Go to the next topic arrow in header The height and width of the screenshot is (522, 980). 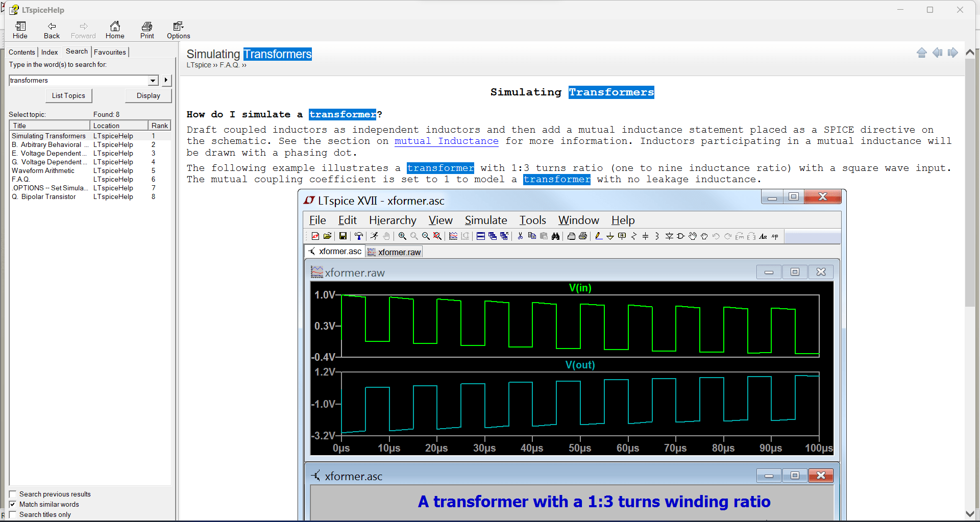[953, 53]
